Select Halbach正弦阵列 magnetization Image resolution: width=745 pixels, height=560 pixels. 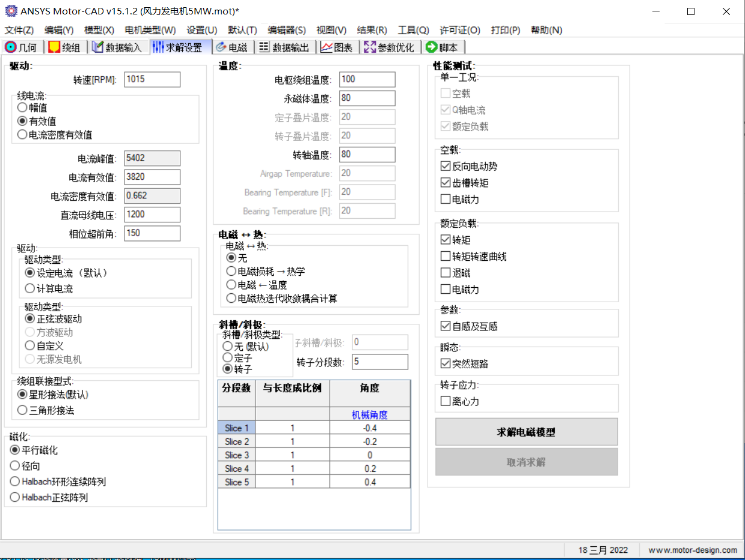point(15,497)
